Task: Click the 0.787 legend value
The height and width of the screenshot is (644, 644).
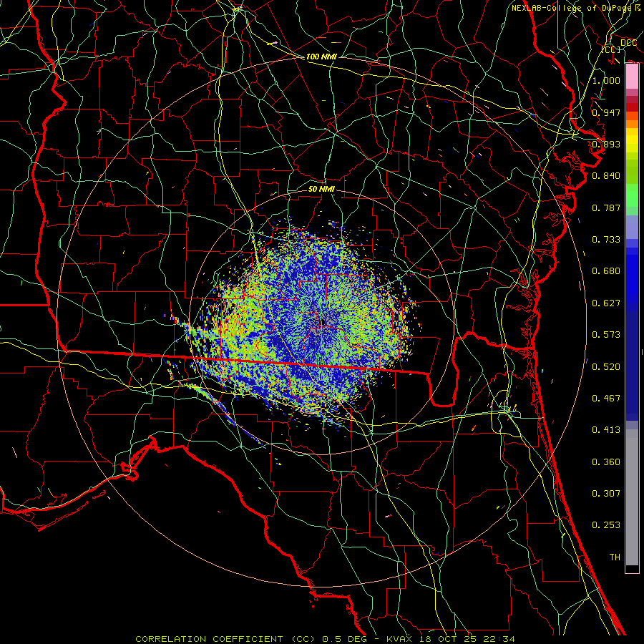Action: pos(606,208)
